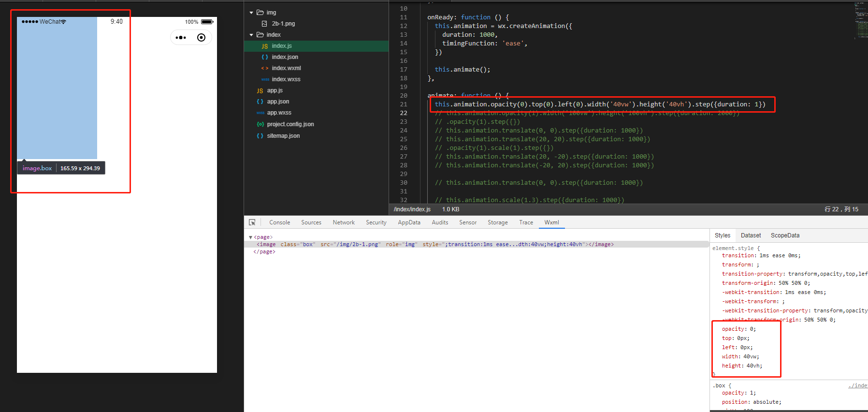Tap the simulator capsule close circle button
This screenshot has height=412, width=868.
point(202,38)
